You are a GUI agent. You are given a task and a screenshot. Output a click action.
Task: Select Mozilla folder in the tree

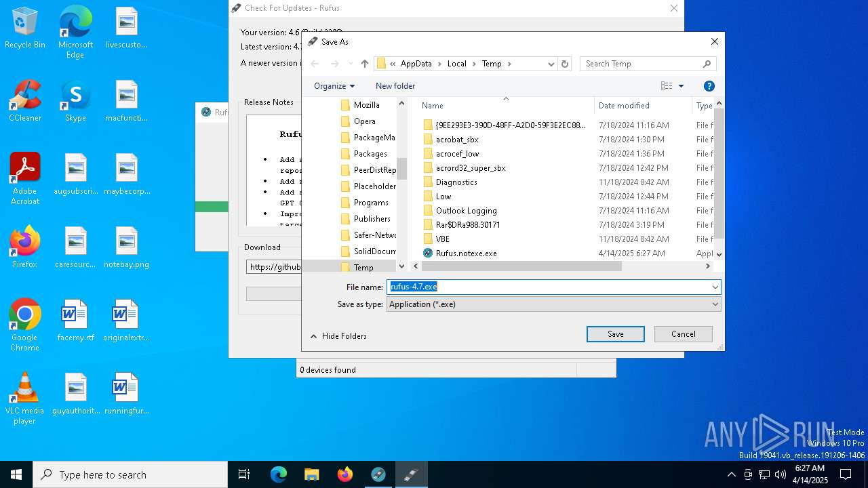click(x=367, y=105)
